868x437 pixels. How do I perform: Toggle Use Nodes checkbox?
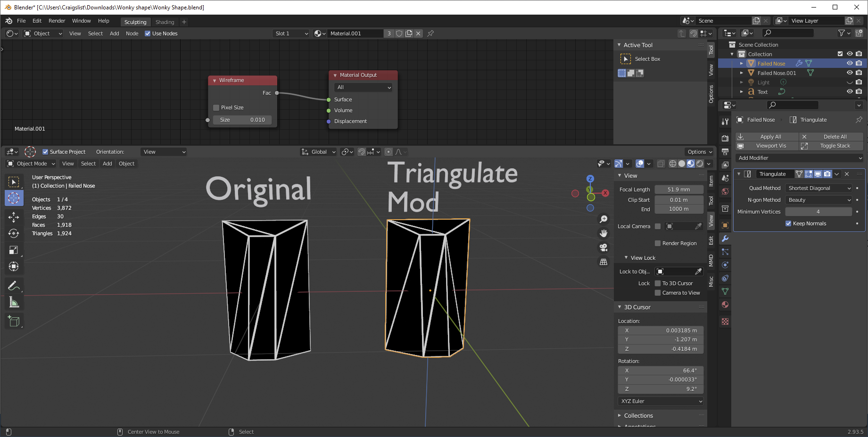tap(148, 33)
